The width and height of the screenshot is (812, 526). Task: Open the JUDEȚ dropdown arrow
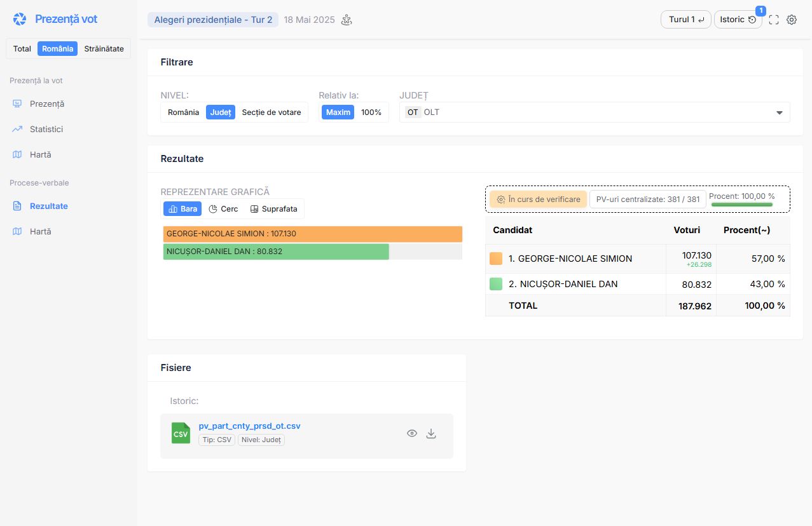(780, 112)
